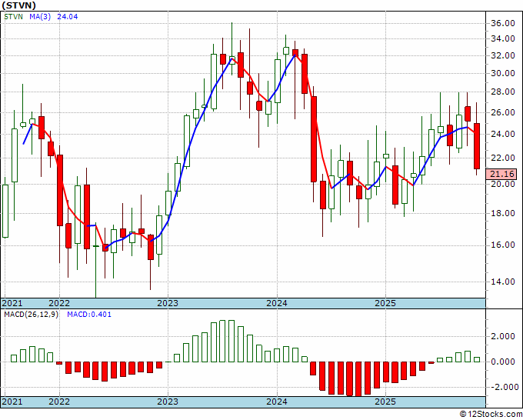The height and width of the screenshot is (420, 523).
Task: Click the 34.00 price axis label
Action: 503,38
